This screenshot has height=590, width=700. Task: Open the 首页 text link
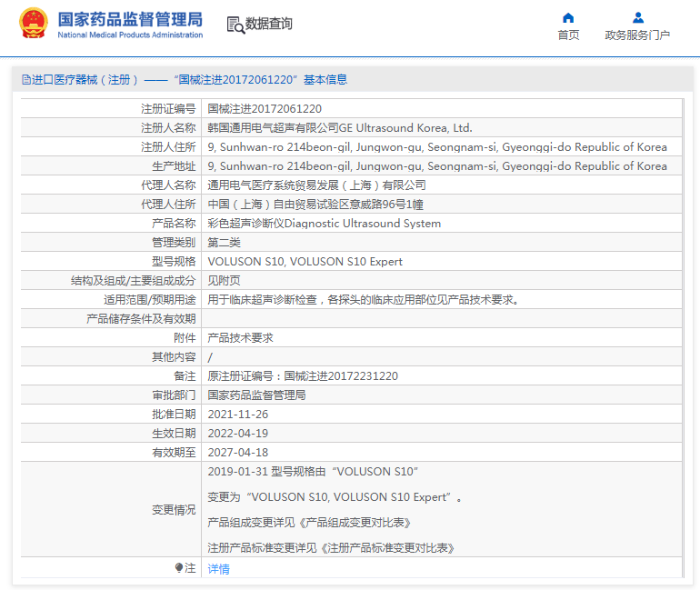click(x=568, y=35)
